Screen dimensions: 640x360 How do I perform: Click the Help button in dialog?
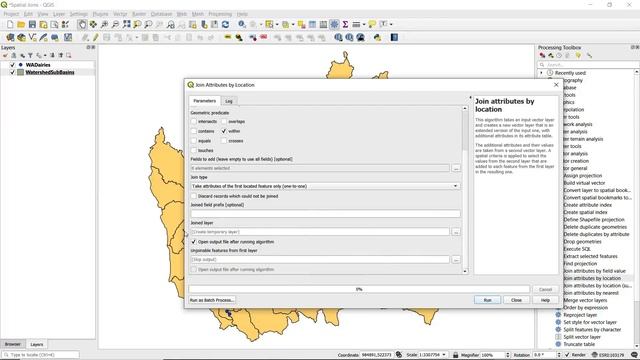tap(545, 300)
